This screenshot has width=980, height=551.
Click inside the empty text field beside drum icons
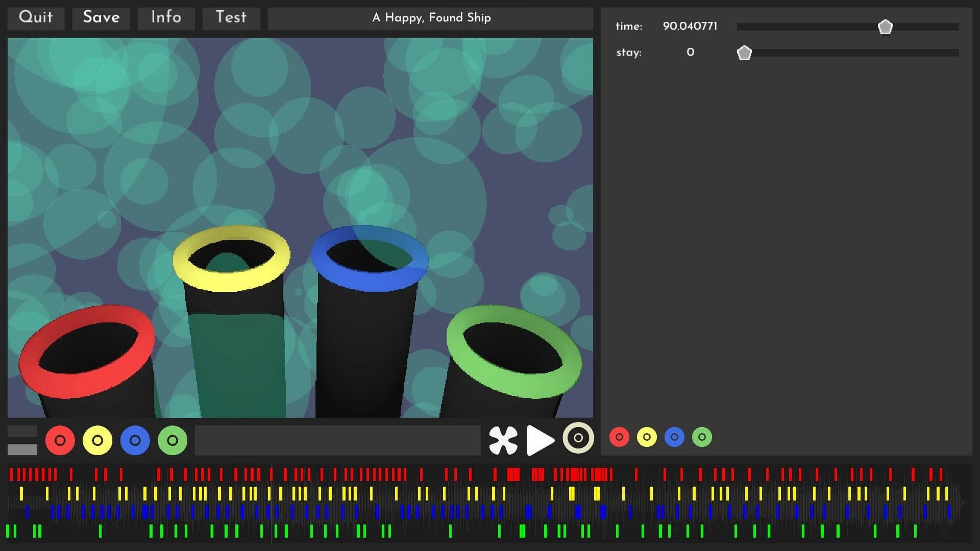coord(337,440)
